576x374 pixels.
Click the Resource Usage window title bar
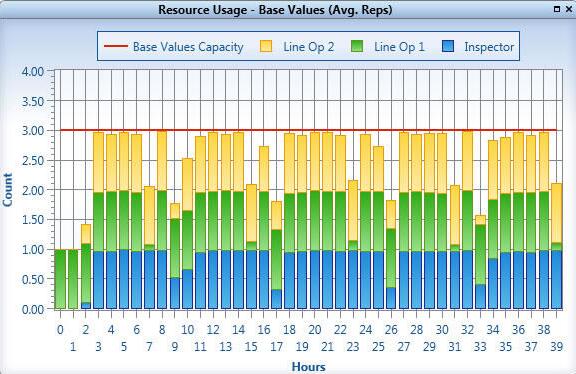tap(276, 9)
